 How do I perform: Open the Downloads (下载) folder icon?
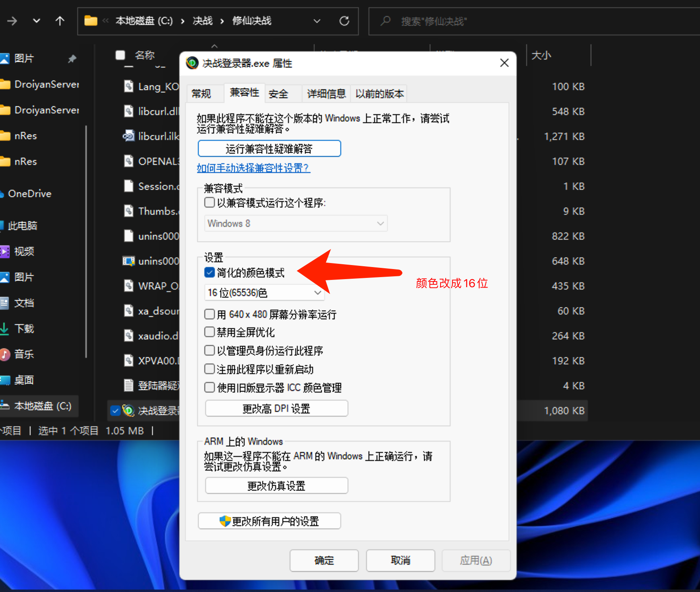[x=4, y=329]
